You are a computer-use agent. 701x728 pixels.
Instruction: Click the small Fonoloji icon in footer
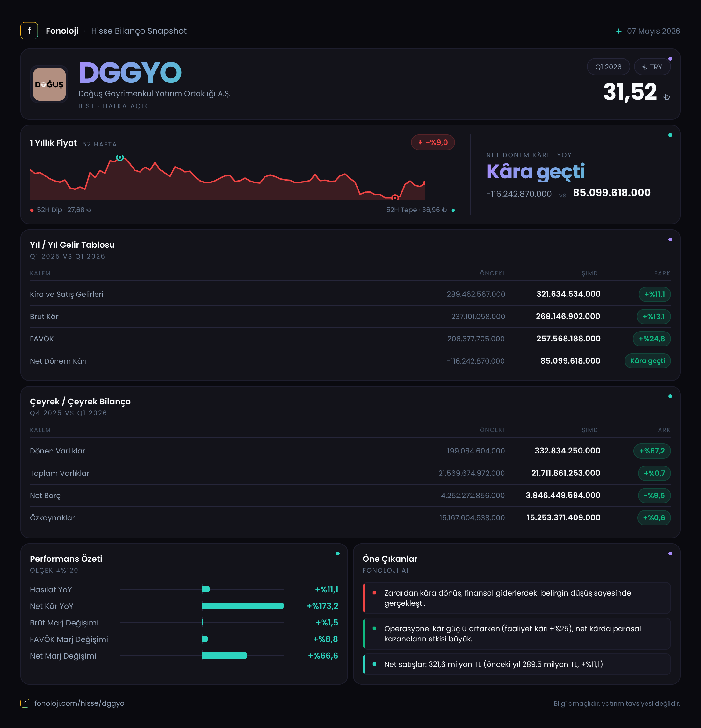(25, 703)
